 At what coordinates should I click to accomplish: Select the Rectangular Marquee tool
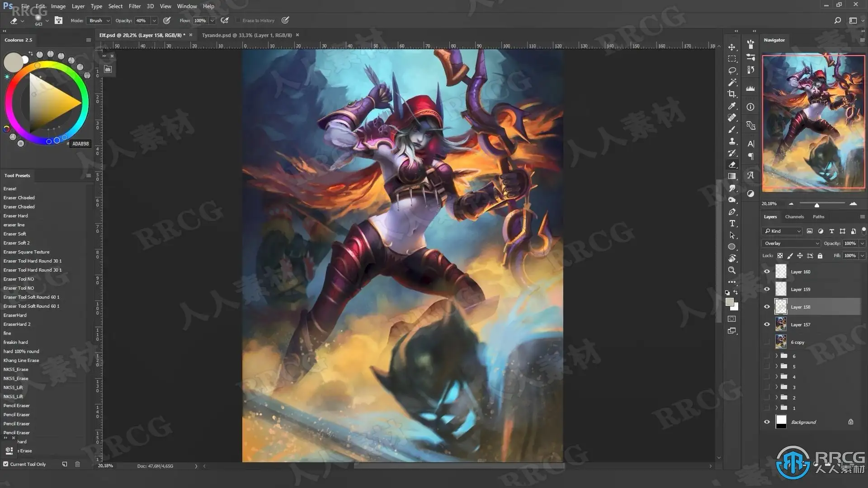pos(732,59)
